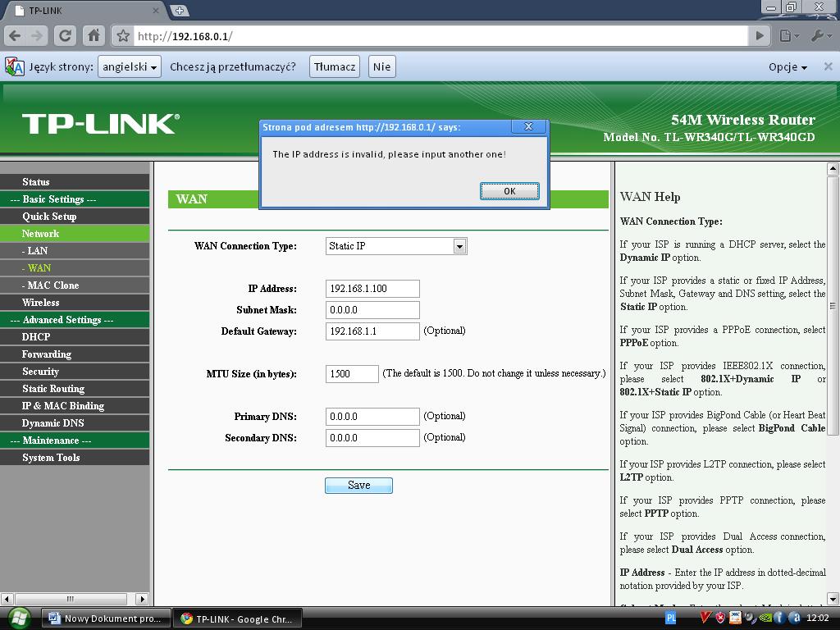Open the browser home page icon
Image resolution: width=840 pixels, height=630 pixels.
click(94, 36)
